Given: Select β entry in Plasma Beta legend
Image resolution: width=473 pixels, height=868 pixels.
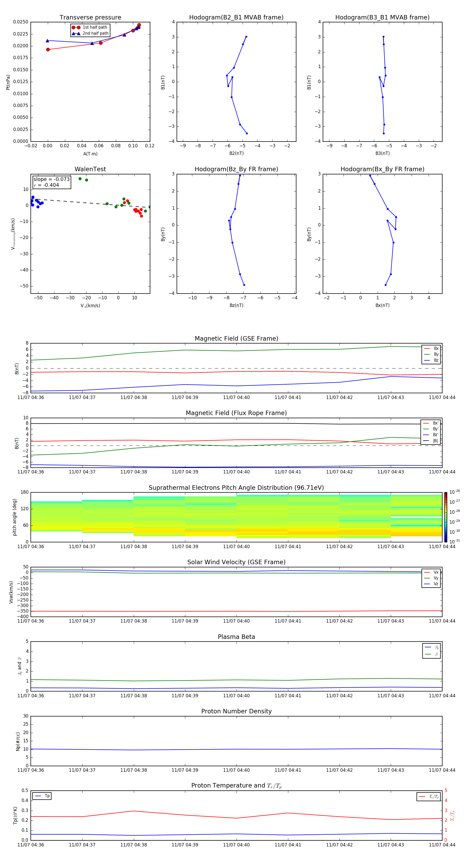Looking at the screenshot, I should [431, 654].
